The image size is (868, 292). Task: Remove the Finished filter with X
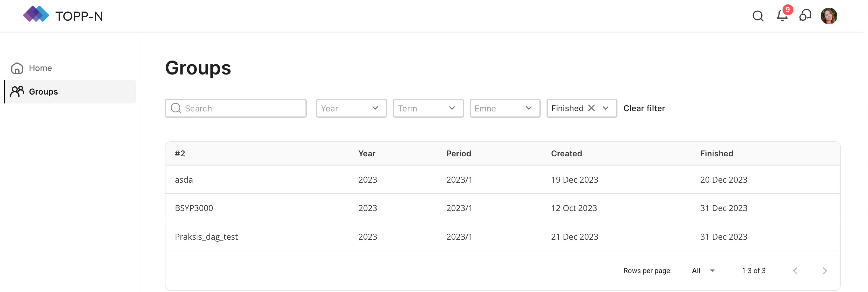pos(591,108)
